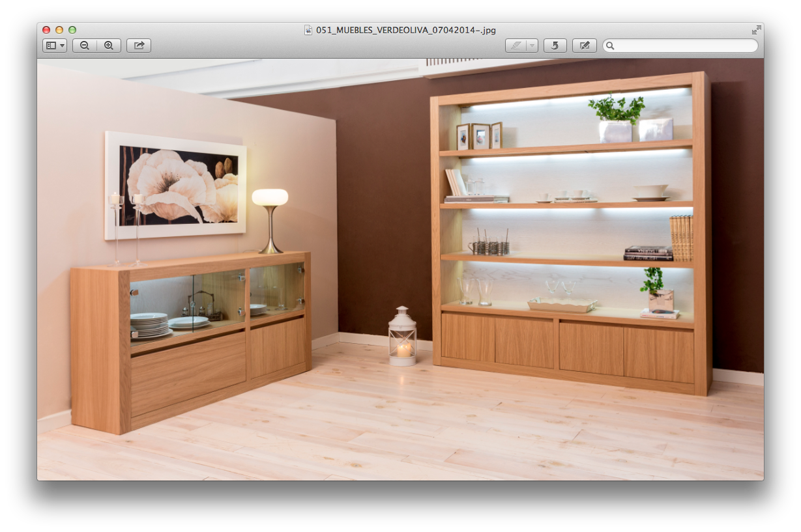Viewport: 801px width, 532px height.
Task: Click the highlight pen tool icon
Action: pyautogui.click(x=516, y=46)
